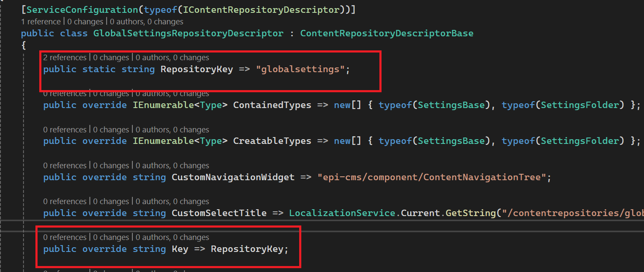Click the ContainedTypes property name

[272, 105]
